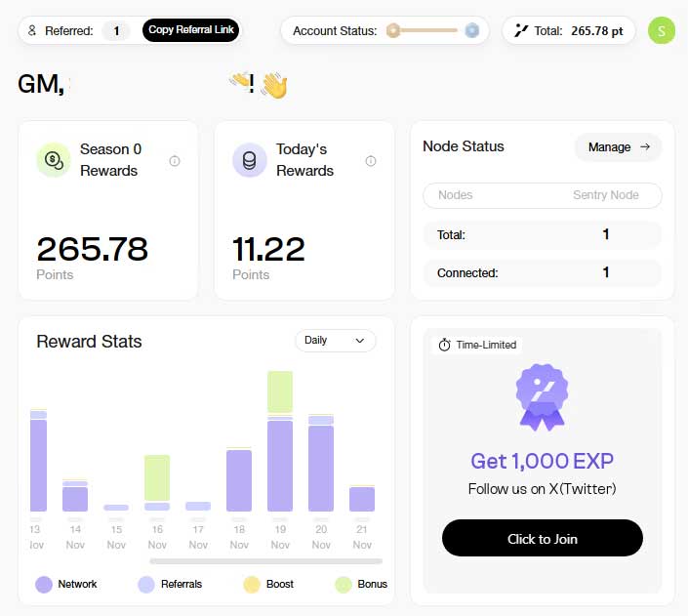Viewport: 688px width, 616px height.
Task: Click the 21 Nov chart bar
Action: 362,499
